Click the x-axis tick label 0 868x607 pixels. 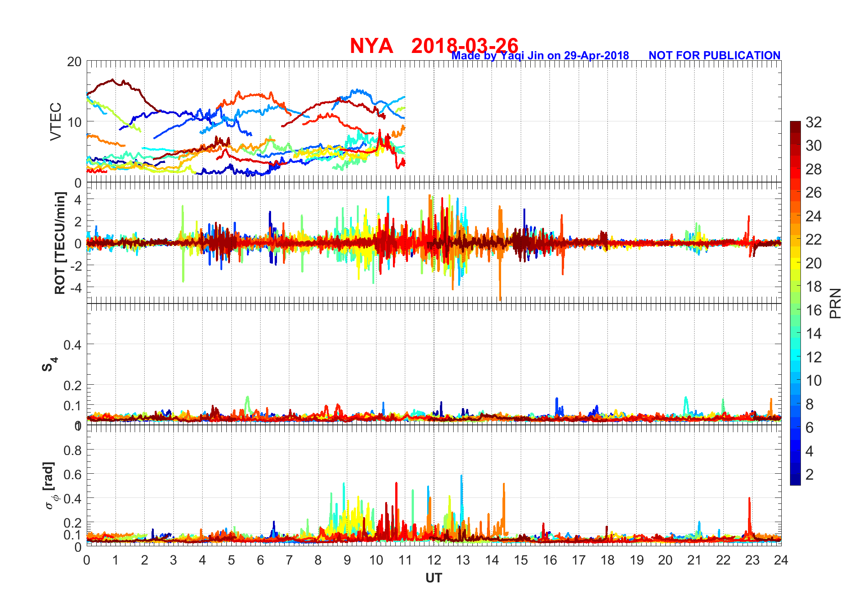pos(87,560)
